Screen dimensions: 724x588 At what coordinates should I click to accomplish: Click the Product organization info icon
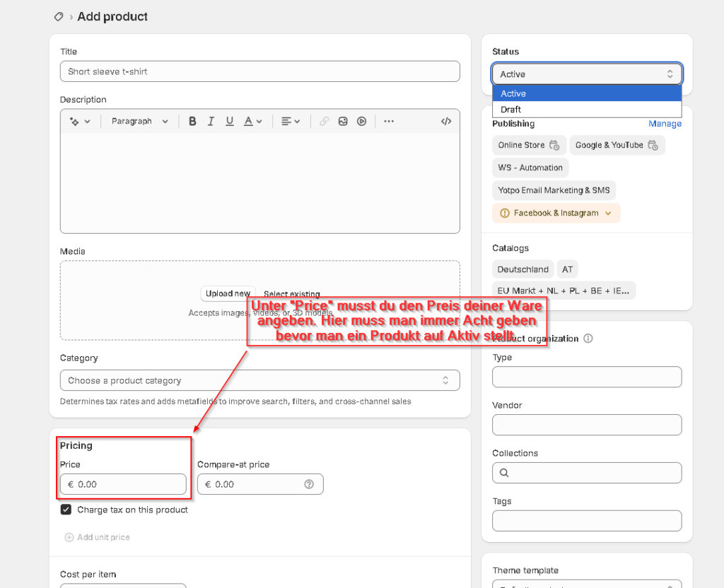pyautogui.click(x=588, y=339)
